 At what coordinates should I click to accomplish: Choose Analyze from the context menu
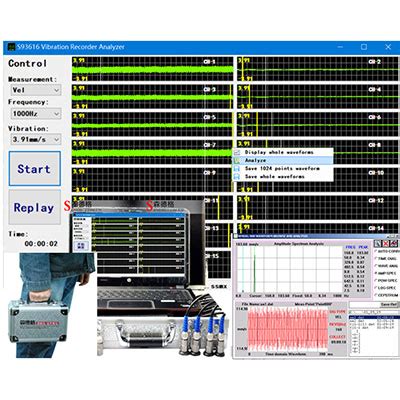coord(283,160)
